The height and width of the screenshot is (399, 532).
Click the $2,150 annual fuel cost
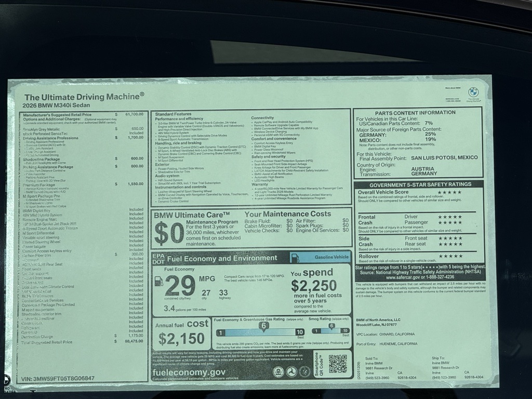pos(181,339)
